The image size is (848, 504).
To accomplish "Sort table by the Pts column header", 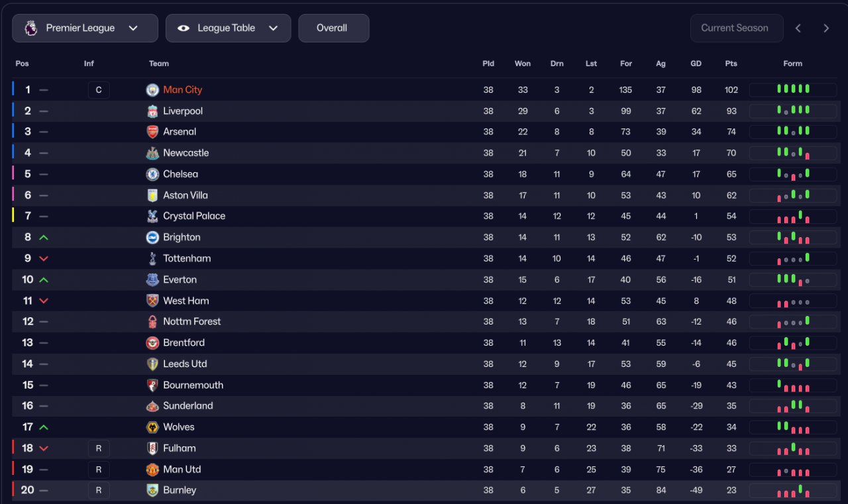I will 731,64.
